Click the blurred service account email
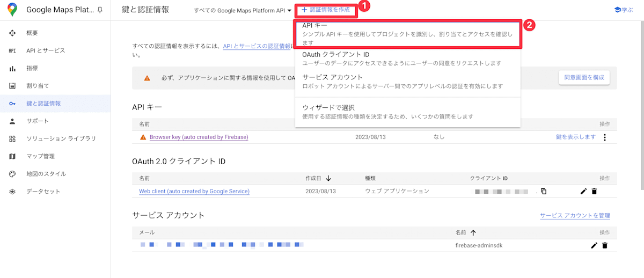644x278 pixels. [x=222, y=245]
